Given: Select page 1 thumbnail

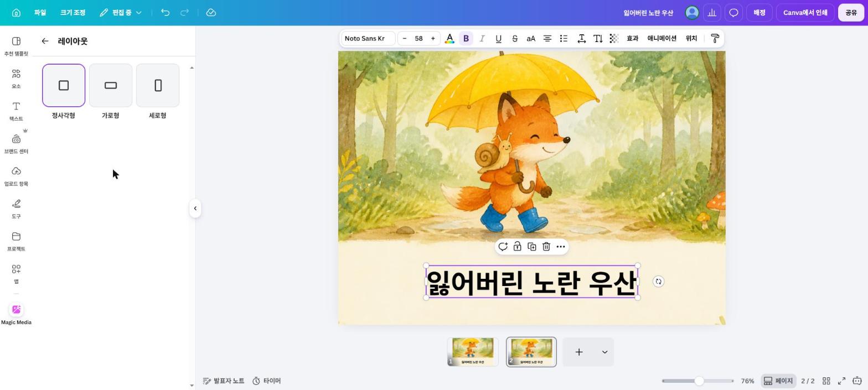Looking at the screenshot, I should [x=473, y=352].
